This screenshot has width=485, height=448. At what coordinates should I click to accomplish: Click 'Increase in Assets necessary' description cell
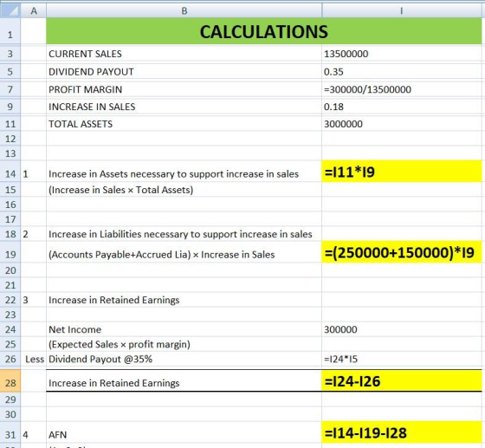(184, 172)
